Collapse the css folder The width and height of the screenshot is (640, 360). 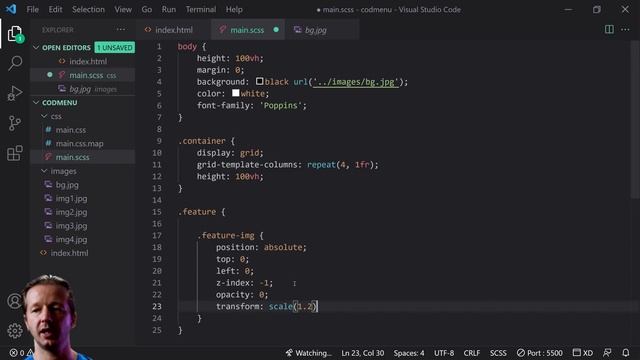44,116
